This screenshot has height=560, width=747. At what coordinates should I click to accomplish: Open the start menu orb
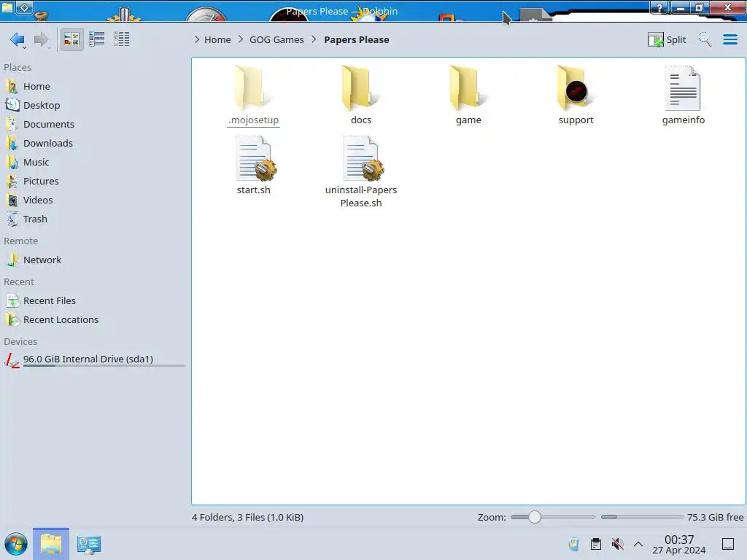(16, 544)
